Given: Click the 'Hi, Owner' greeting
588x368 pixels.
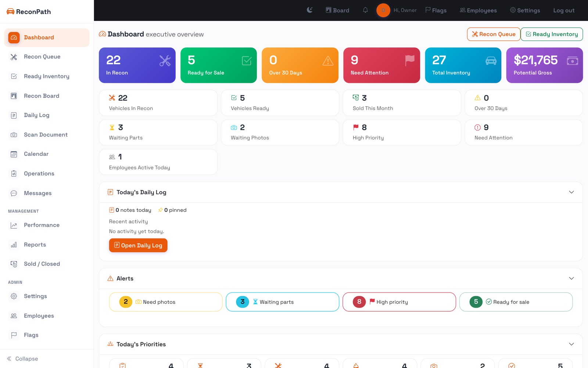Looking at the screenshot, I should click(x=405, y=10).
